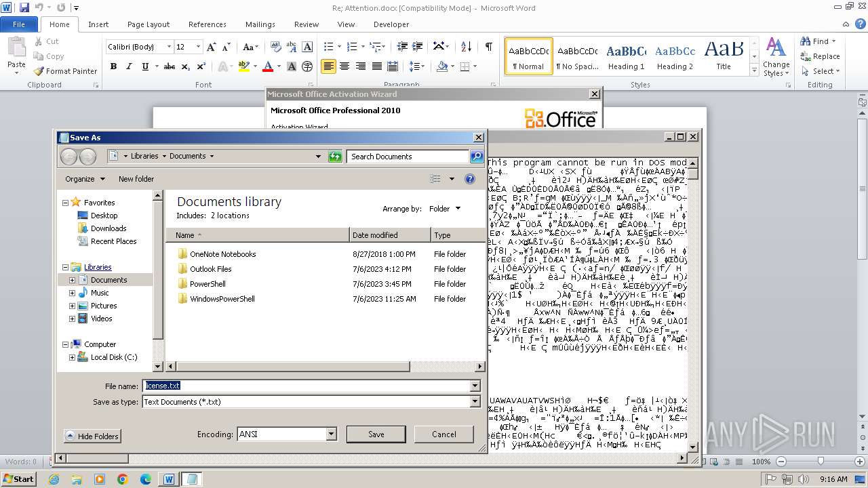This screenshot has width=868, height=488.
Task: Click the Bullets list icon
Action: [328, 47]
